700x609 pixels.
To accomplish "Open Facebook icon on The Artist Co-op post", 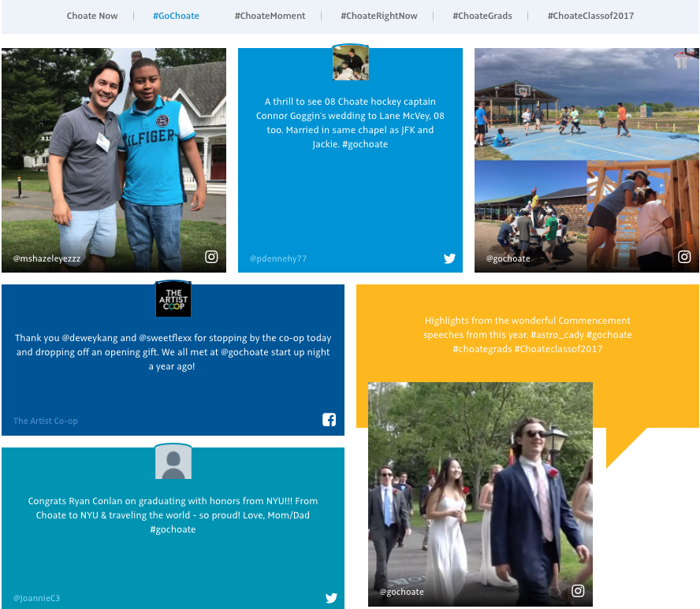I will tap(329, 420).
